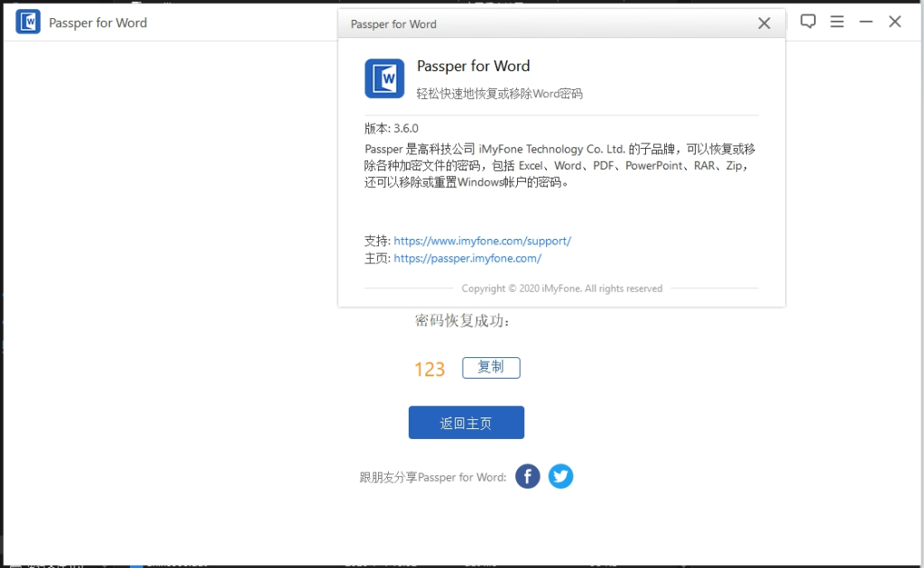Visit the Passper homepage link
924x568 pixels.
coord(467,258)
